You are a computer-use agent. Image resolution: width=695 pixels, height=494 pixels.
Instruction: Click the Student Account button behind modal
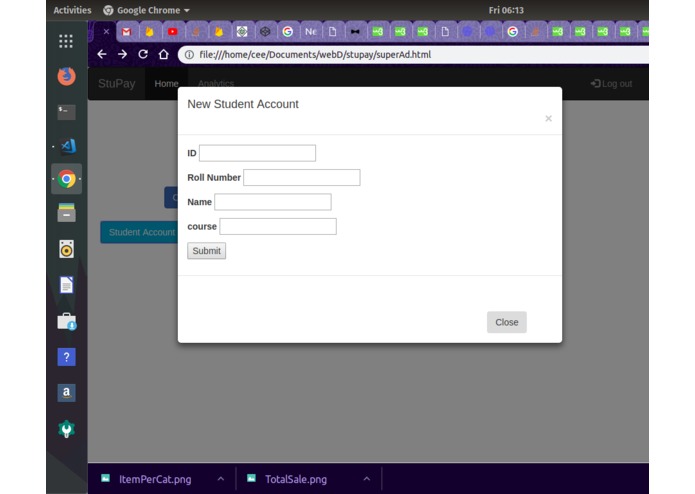click(139, 232)
